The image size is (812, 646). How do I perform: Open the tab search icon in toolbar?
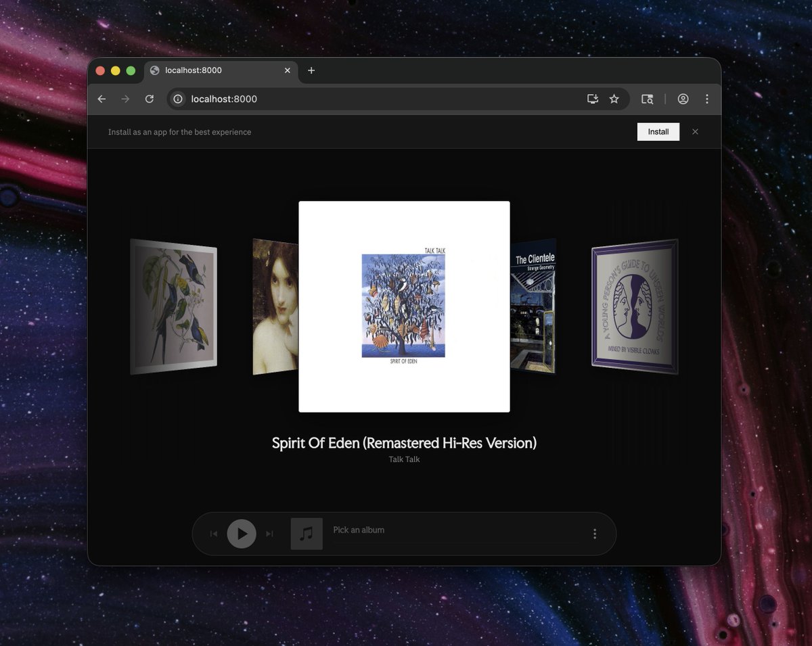coord(648,99)
